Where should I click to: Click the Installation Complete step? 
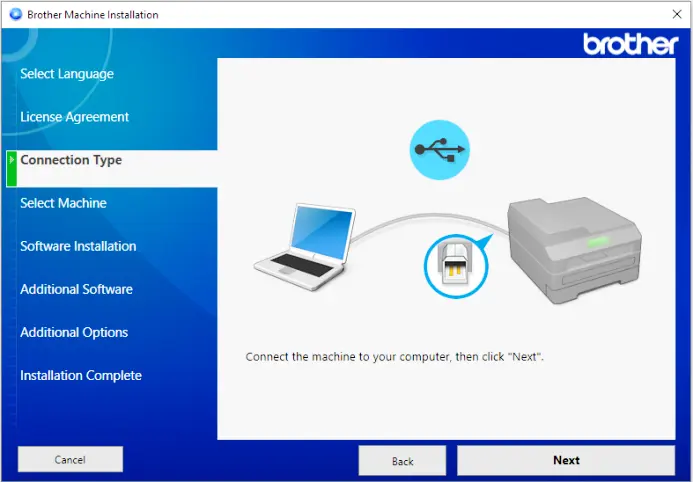click(81, 375)
